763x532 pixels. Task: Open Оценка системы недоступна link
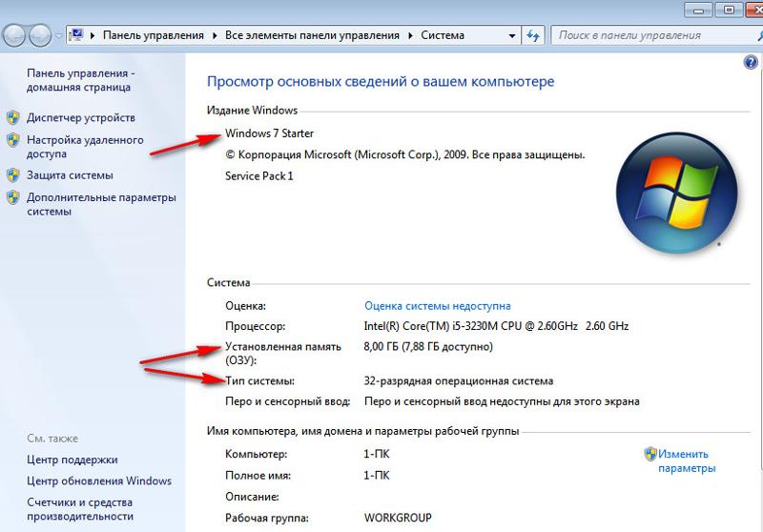438,306
